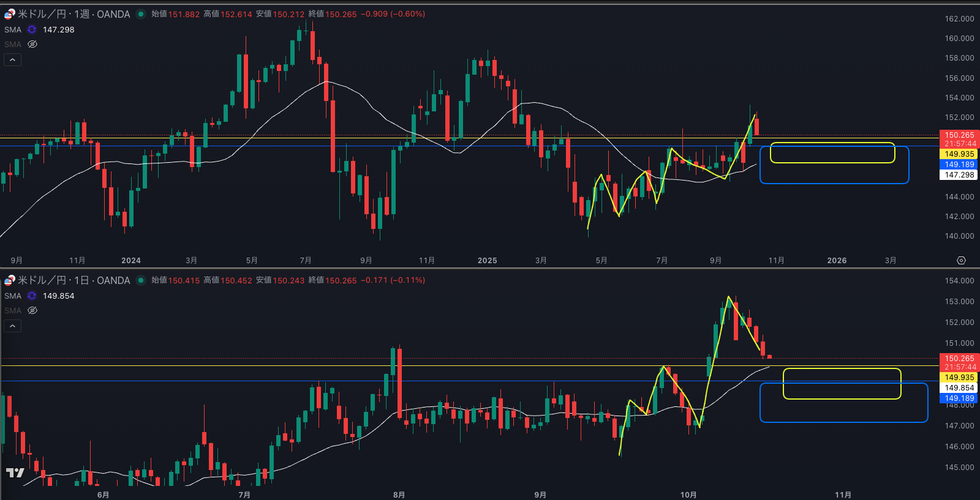
Task: Open chart settings hexagon icon on weekly chart
Action: (961, 261)
